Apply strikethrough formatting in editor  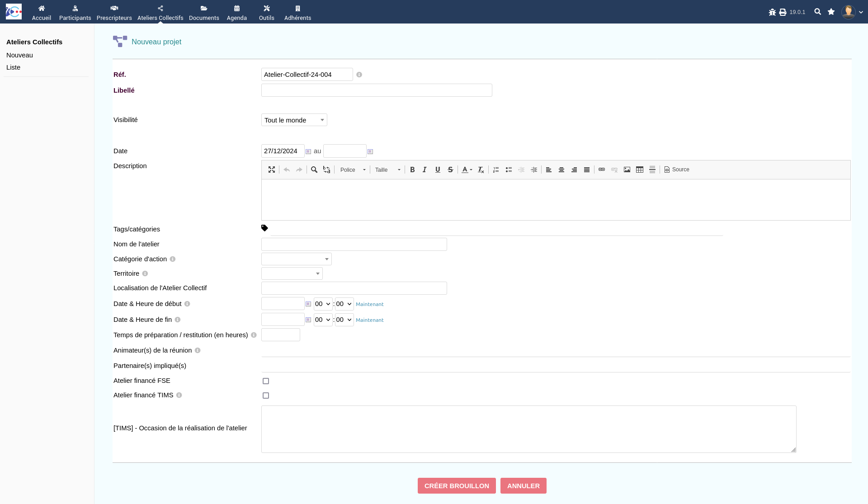[x=450, y=170]
